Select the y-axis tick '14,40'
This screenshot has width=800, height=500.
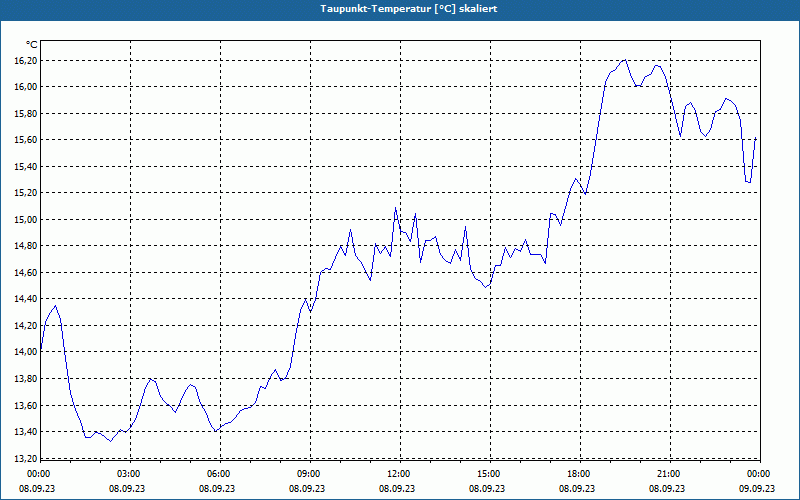26,299
